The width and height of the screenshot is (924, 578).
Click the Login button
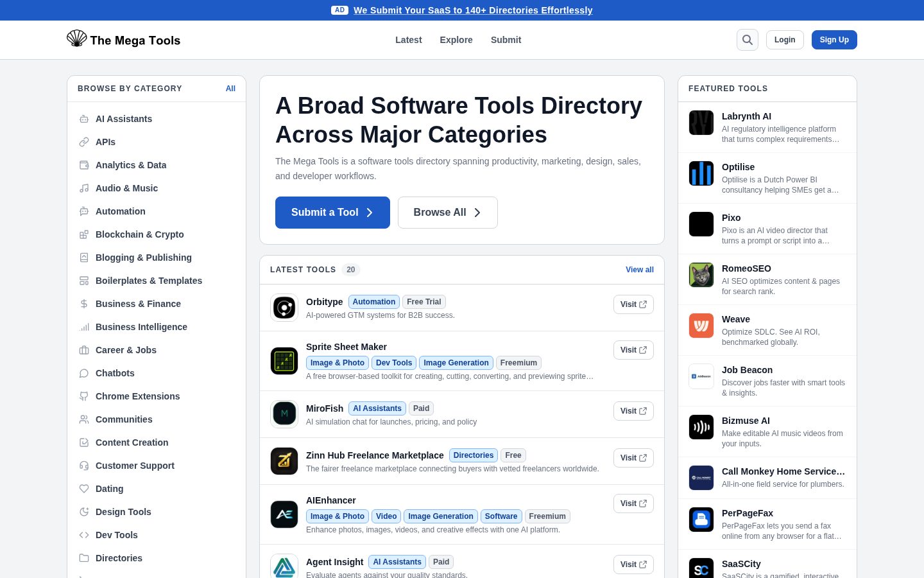click(785, 40)
